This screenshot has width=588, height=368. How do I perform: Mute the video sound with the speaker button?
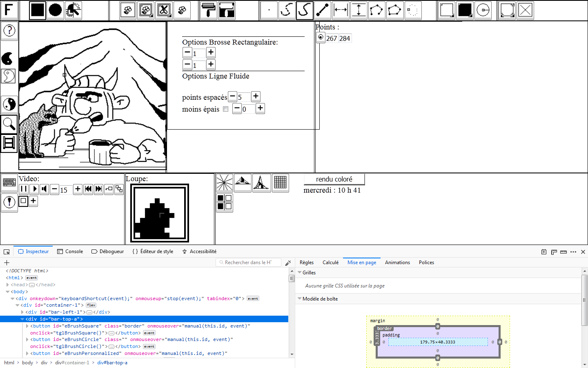pyautogui.click(x=44, y=189)
